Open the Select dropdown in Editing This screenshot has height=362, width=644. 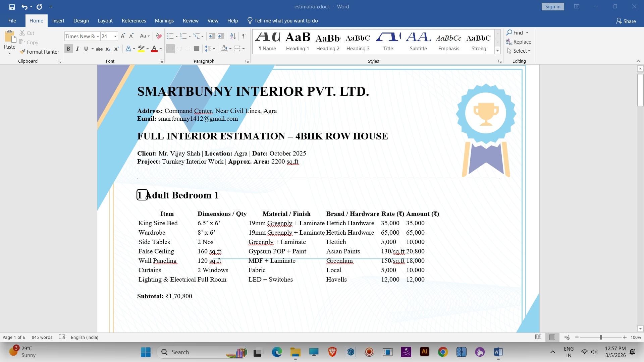(520, 51)
